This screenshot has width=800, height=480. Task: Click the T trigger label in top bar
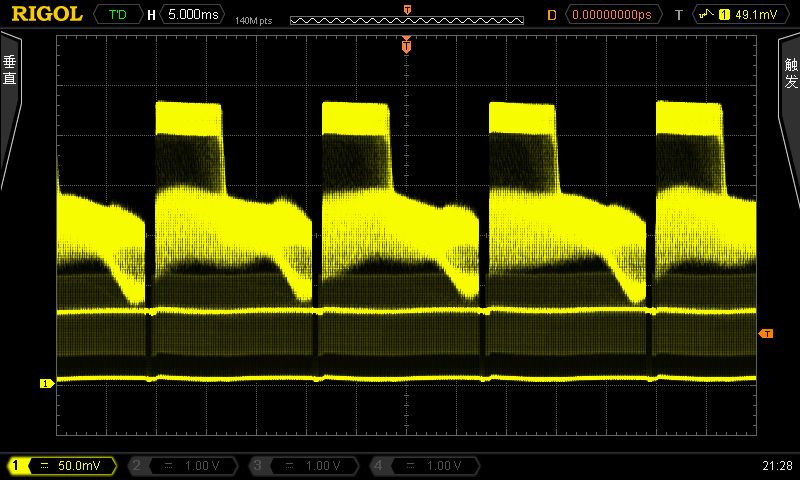click(678, 15)
